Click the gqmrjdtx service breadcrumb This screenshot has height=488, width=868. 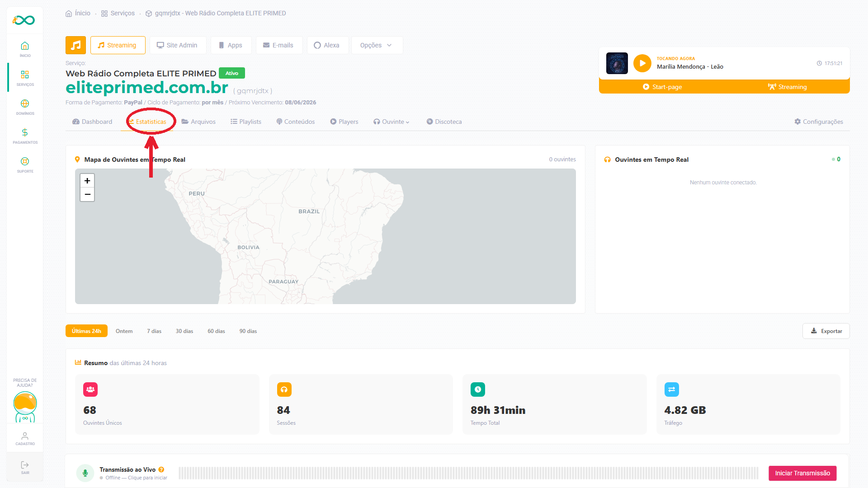[216, 13]
